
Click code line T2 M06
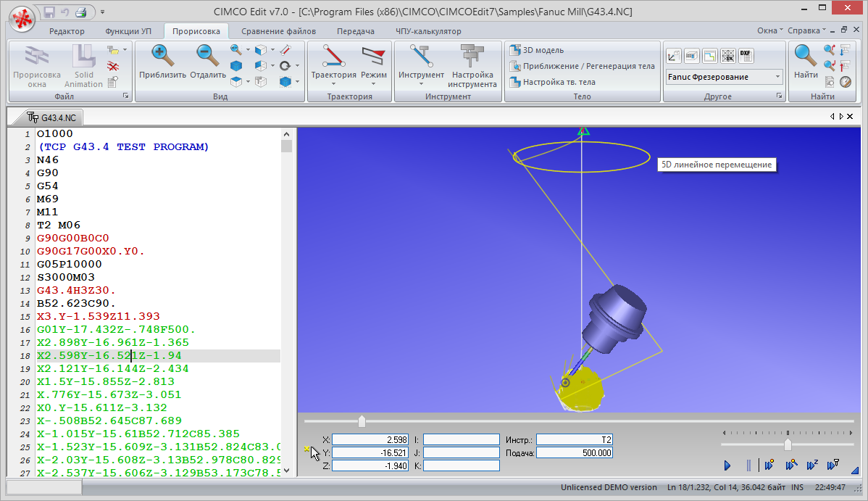59,225
